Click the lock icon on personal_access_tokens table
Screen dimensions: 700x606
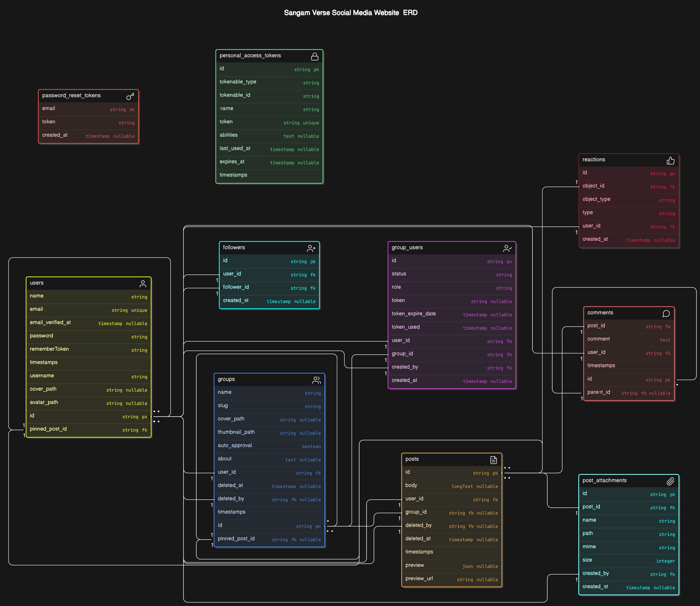(314, 56)
